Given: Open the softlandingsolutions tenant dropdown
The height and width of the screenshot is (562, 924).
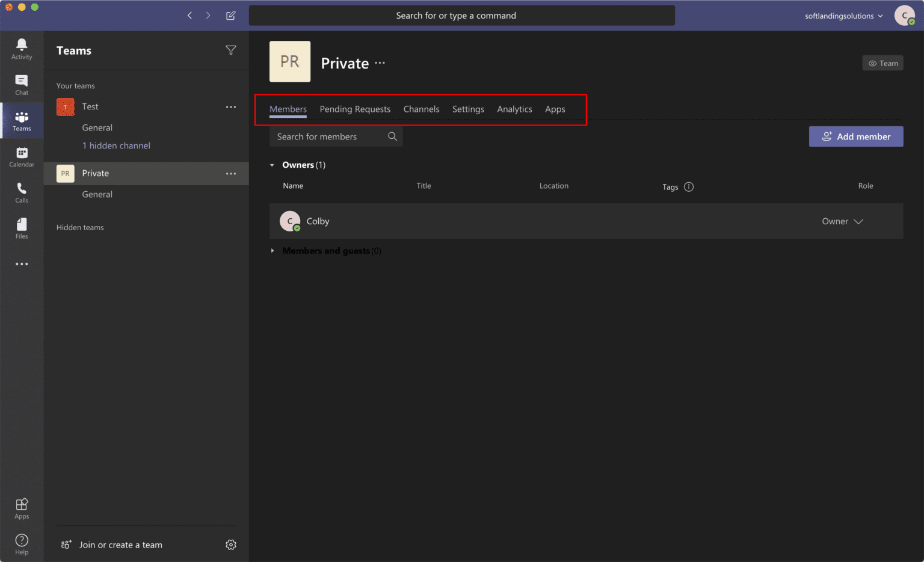Looking at the screenshot, I should (843, 16).
